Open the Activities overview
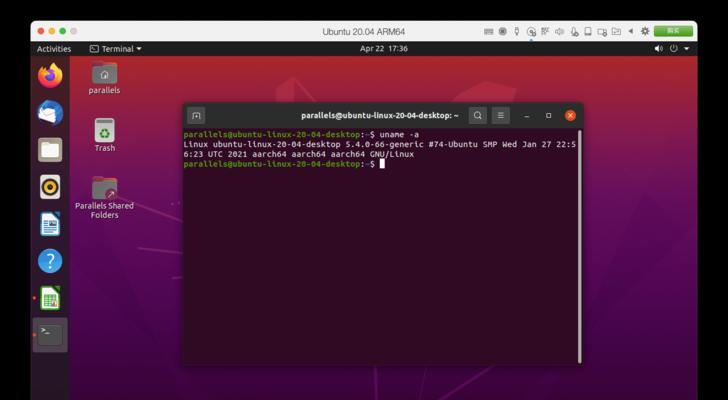 (54, 49)
